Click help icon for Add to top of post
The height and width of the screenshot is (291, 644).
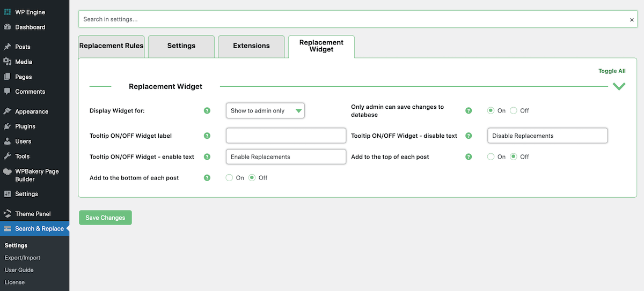pyautogui.click(x=469, y=156)
